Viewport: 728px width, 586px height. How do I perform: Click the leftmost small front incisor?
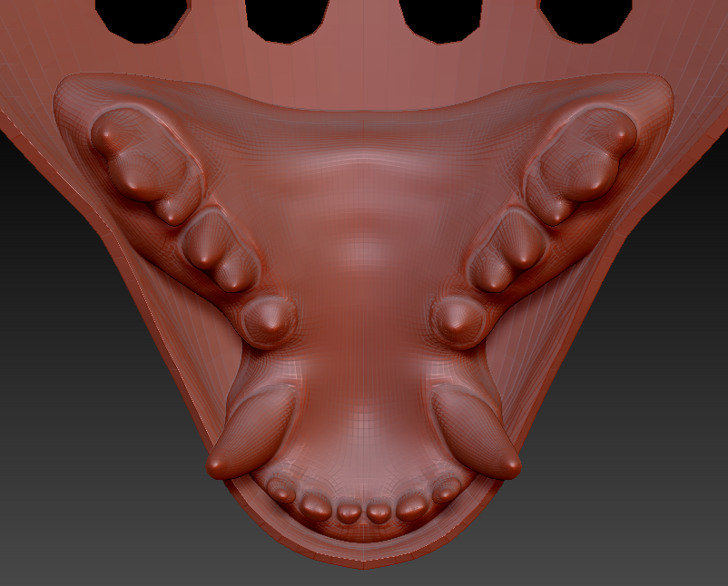click(281, 491)
